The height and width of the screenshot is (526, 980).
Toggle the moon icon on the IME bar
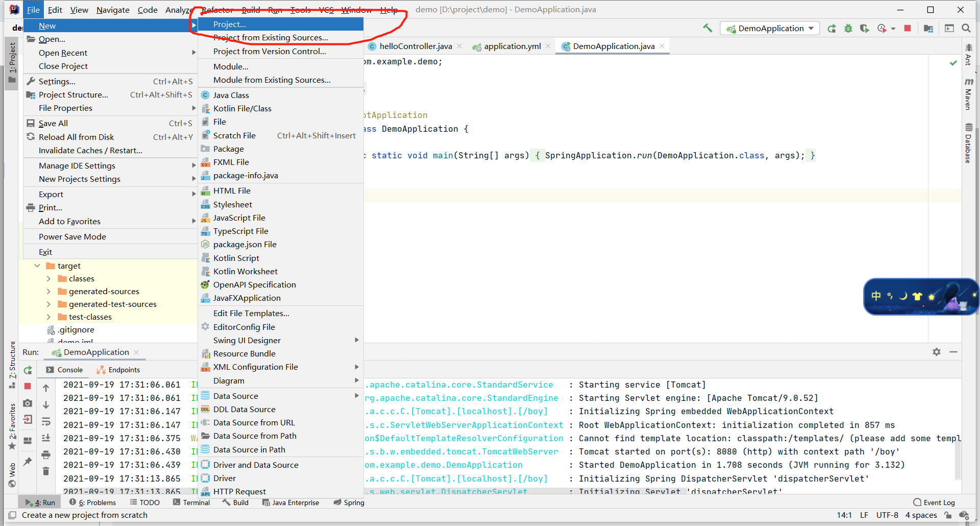pyautogui.click(x=903, y=296)
